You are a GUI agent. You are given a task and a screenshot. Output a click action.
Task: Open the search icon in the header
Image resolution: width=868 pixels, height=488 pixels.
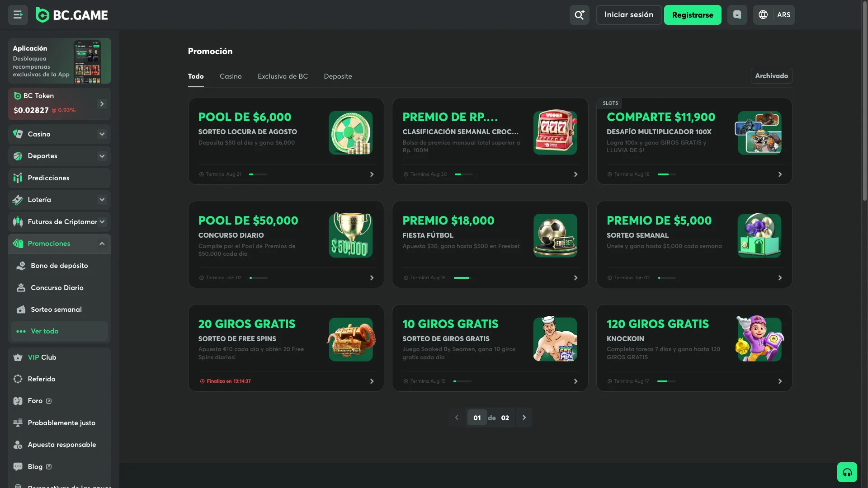click(x=579, y=15)
